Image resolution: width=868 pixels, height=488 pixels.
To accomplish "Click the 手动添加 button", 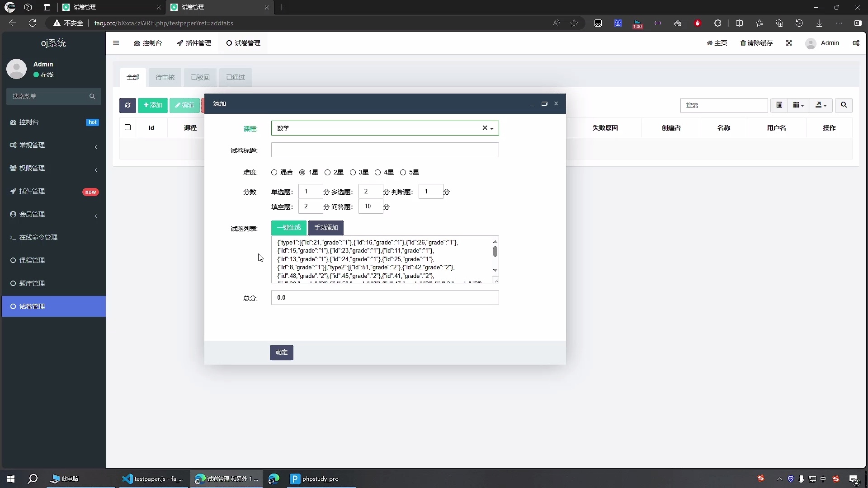I will [326, 228].
